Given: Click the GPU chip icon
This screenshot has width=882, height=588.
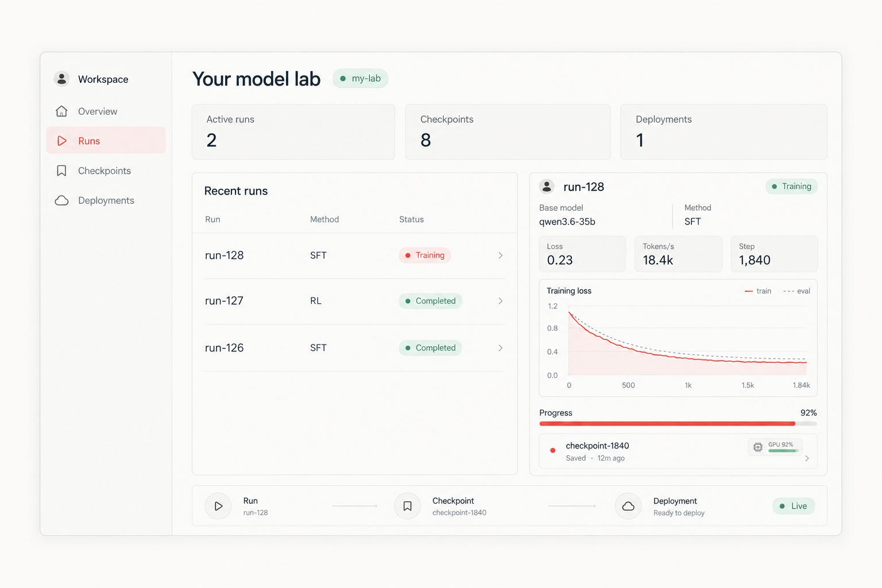Looking at the screenshot, I should pyautogui.click(x=758, y=447).
